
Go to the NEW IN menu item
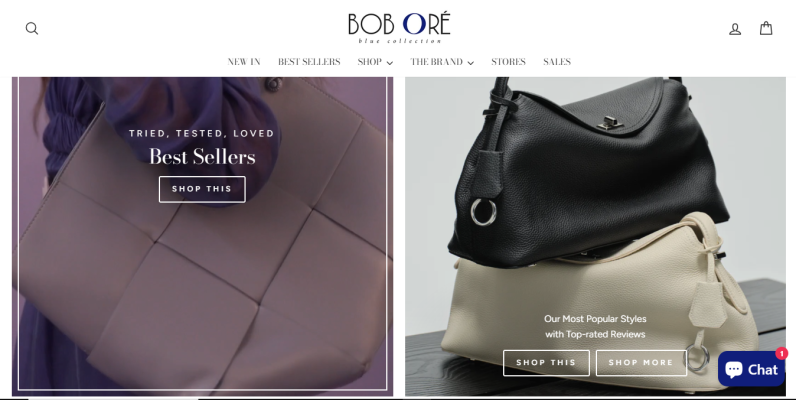pyautogui.click(x=244, y=62)
